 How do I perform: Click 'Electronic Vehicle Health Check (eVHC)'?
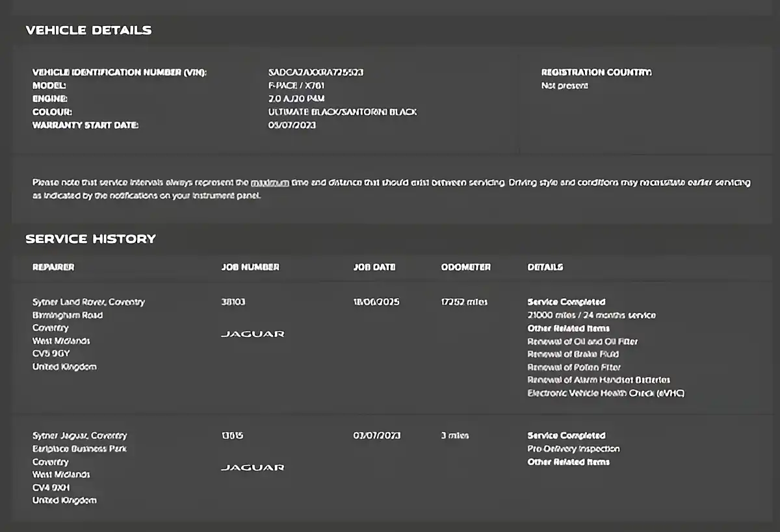[606, 393]
